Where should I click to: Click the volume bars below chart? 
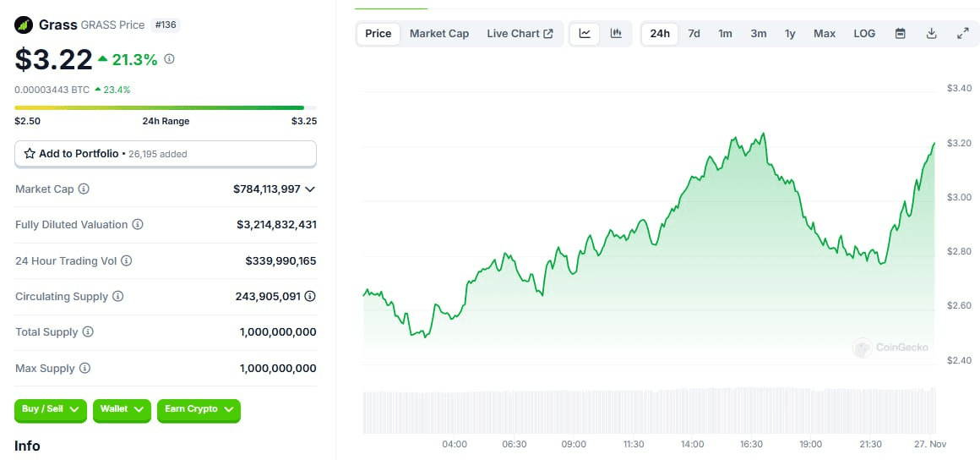tap(649, 411)
